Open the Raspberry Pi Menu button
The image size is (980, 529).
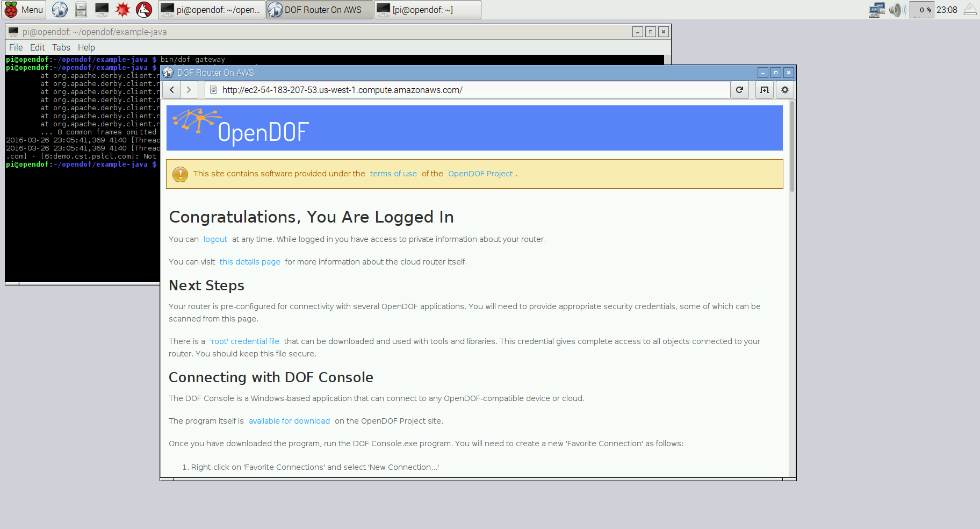(x=24, y=10)
